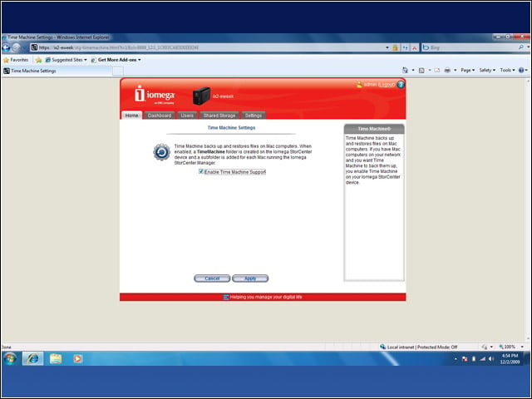Click the 'Time Machine Settings' page heading

pos(231,127)
